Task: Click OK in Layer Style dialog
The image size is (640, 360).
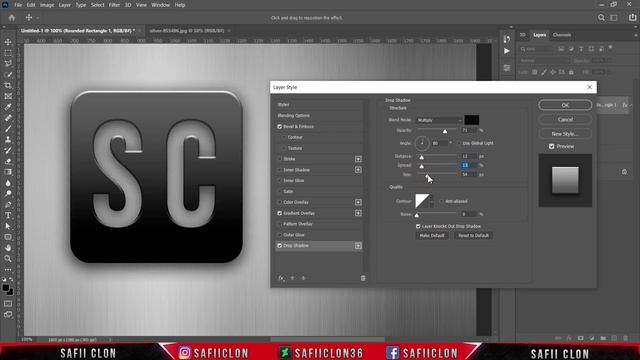Action: click(565, 105)
